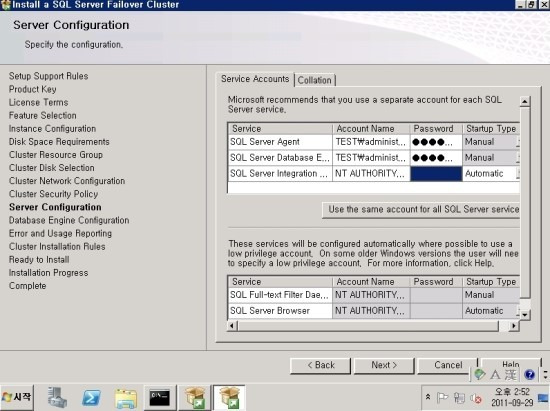Image resolution: width=550 pixels, height=411 pixels.
Task: Click password field for SQL Server Agent
Action: click(436, 142)
